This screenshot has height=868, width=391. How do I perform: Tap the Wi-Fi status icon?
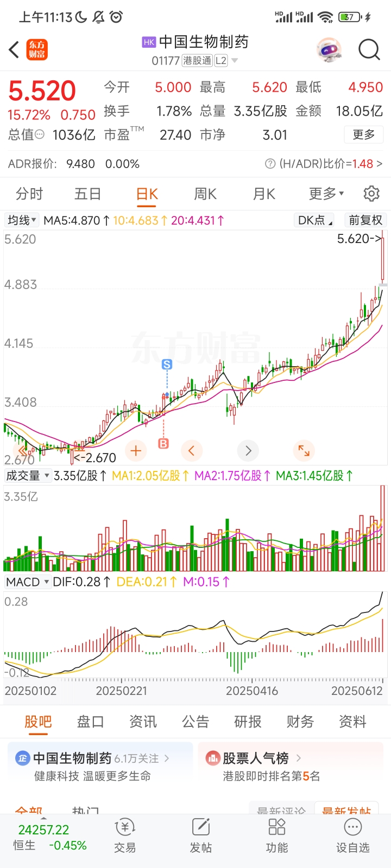pyautogui.click(x=325, y=17)
